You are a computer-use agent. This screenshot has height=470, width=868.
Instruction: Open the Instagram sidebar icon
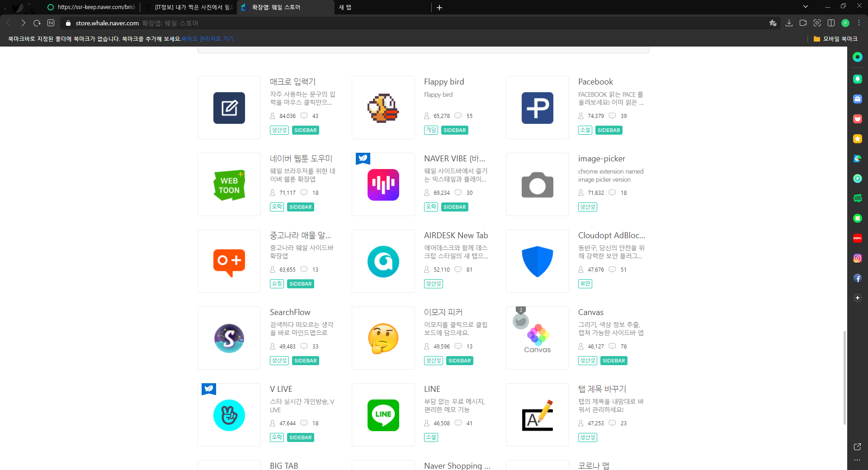(x=858, y=258)
